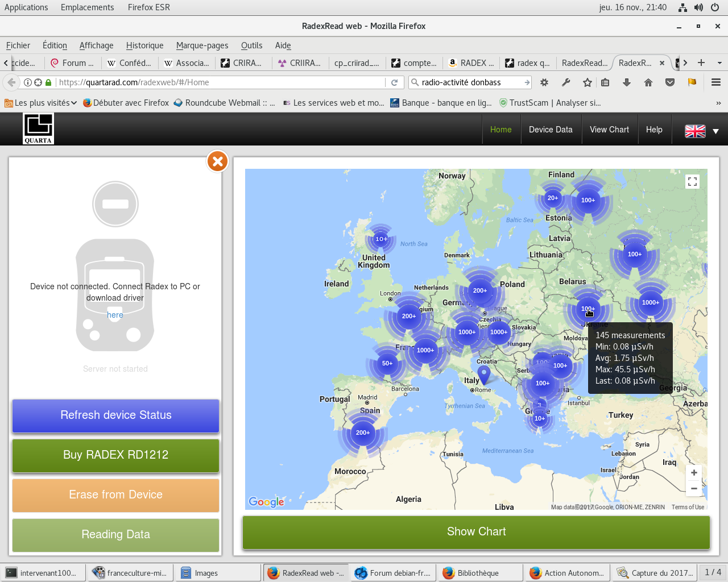Open Applications menu in top bar
The image size is (728, 582).
(26, 7)
